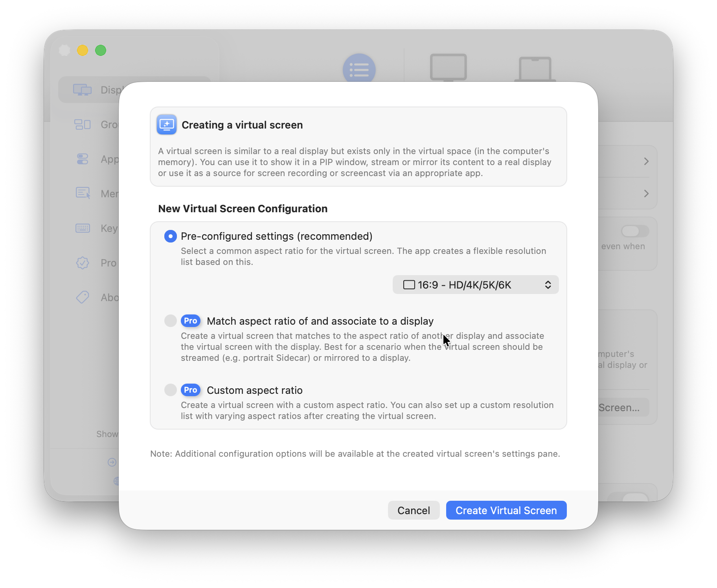Image resolution: width=717 pixels, height=588 pixels.
Task: Click Pro badge sidebar icon in background window
Action: (83, 263)
